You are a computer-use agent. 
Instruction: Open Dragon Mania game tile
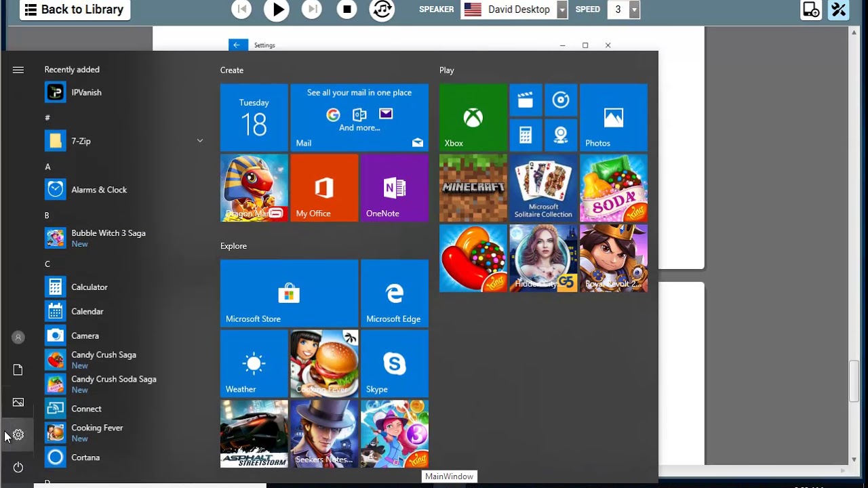(254, 188)
